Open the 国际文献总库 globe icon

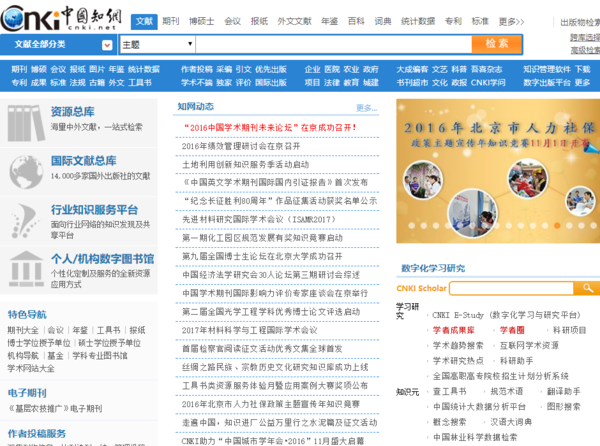26,172
